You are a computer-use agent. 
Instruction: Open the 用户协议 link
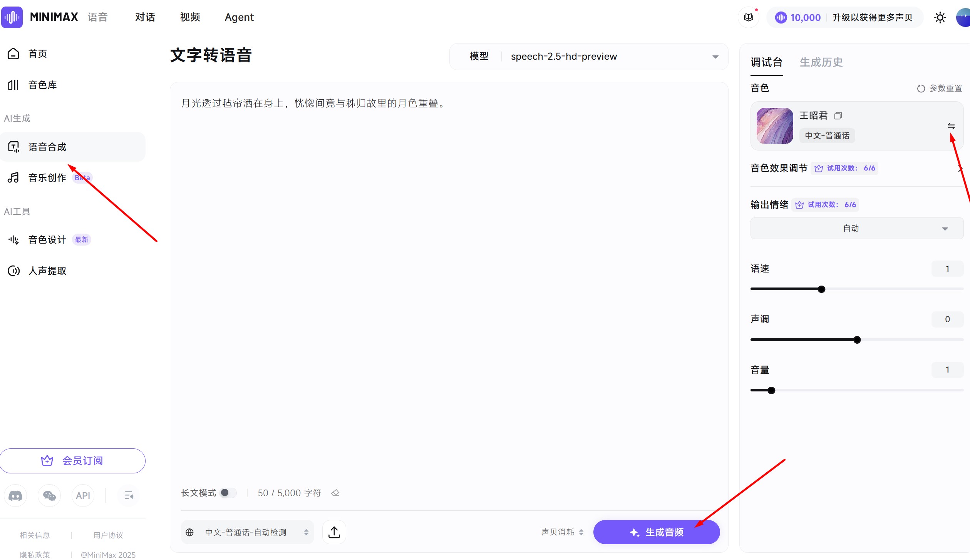point(108,535)
